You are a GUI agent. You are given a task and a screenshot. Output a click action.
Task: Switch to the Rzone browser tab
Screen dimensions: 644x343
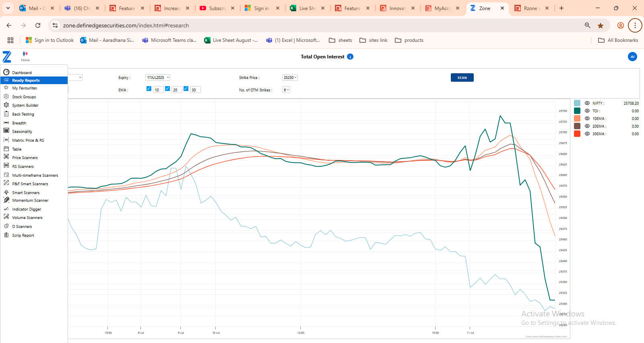click(x=531, y=8)
